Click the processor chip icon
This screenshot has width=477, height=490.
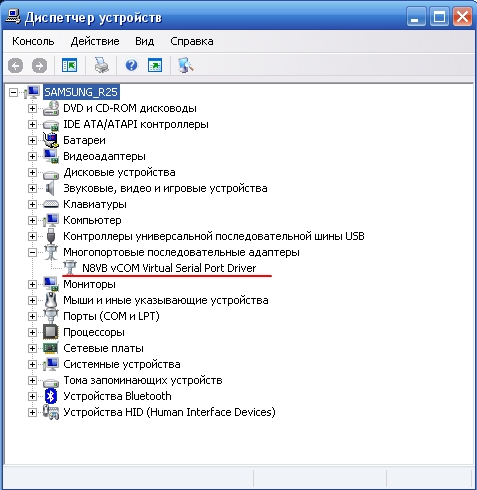[51, 332]
